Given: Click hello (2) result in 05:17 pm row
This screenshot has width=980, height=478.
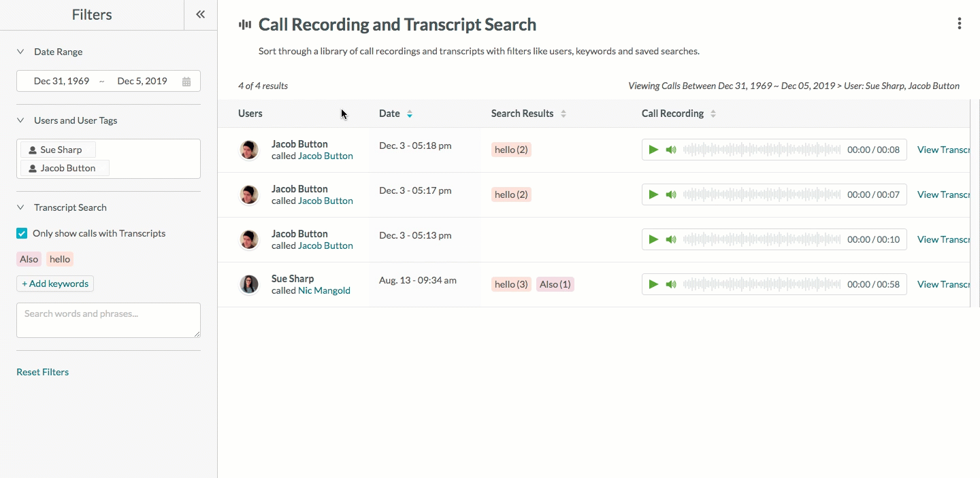Looking at the screenshot, I should (x=511, y=194).
